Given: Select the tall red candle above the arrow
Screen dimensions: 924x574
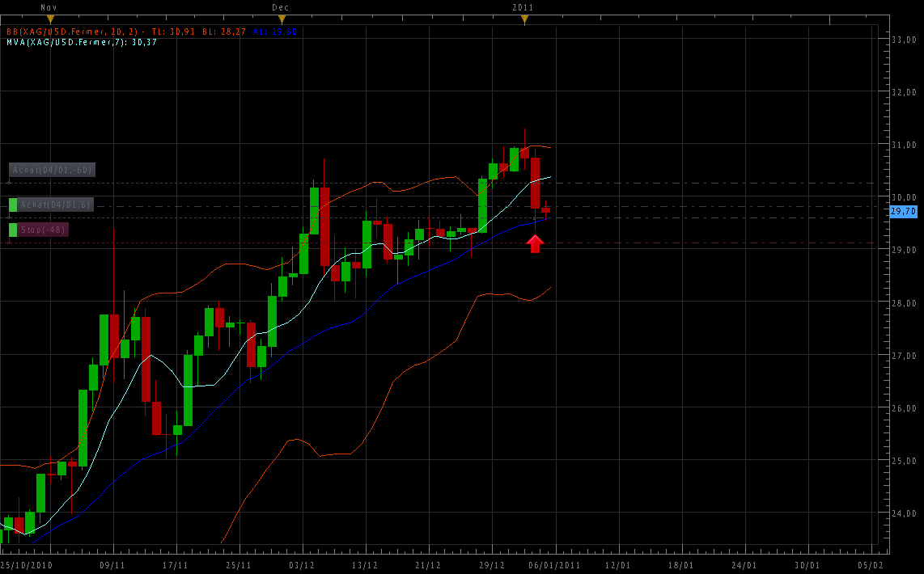Looking at the screenshot, I should tap(535, 183).
